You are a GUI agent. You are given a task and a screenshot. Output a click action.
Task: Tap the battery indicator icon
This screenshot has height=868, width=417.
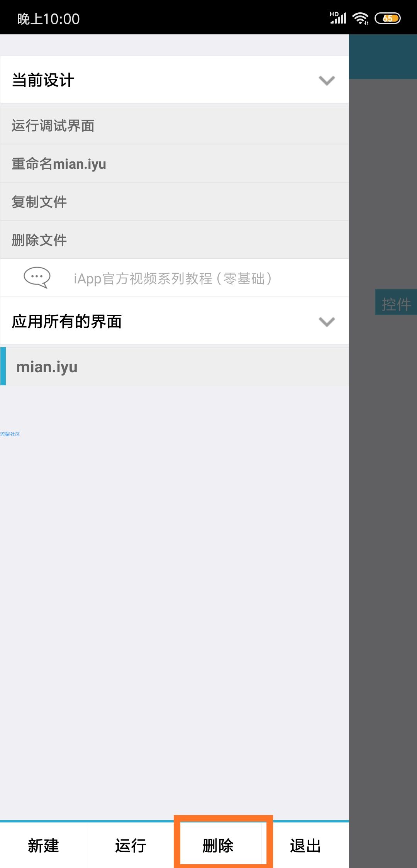[x=388, y=18]
